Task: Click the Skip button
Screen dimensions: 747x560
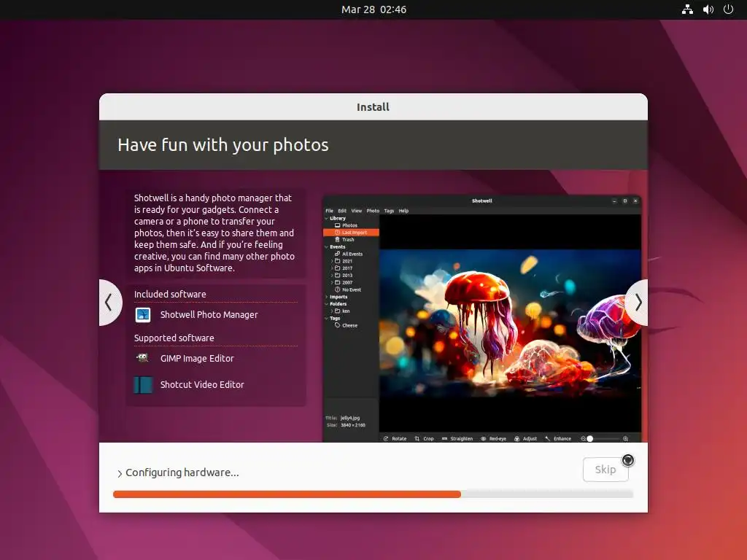Action: [605, 470]
